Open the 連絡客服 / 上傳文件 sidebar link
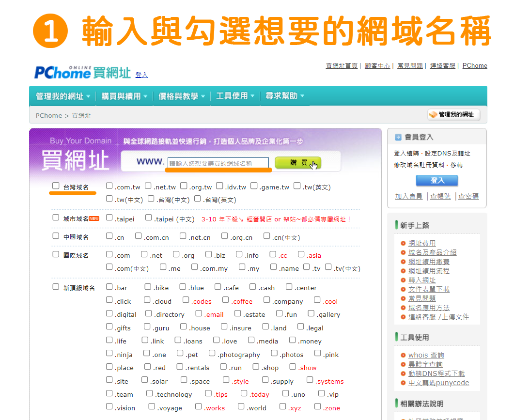 point(438,317)
